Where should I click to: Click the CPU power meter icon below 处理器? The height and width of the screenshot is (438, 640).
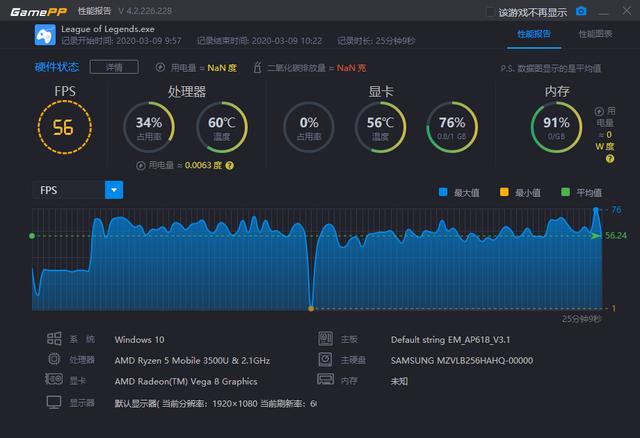(x=140, y=165)
